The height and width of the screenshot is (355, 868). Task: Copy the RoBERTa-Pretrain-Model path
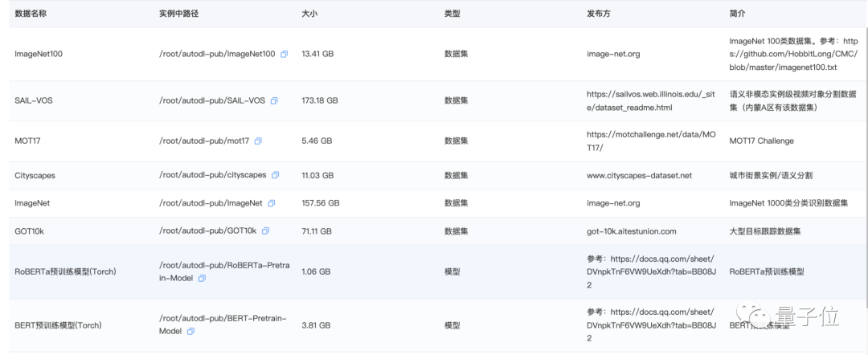(202, 278)
